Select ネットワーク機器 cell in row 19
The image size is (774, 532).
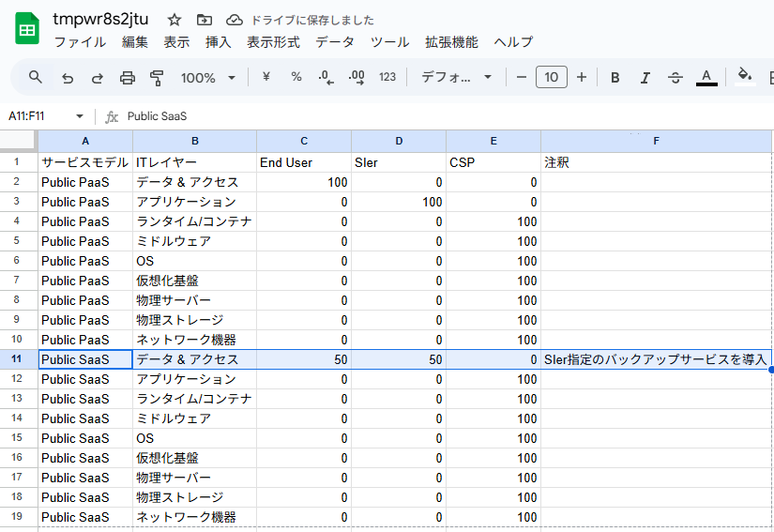coord(195,517)
